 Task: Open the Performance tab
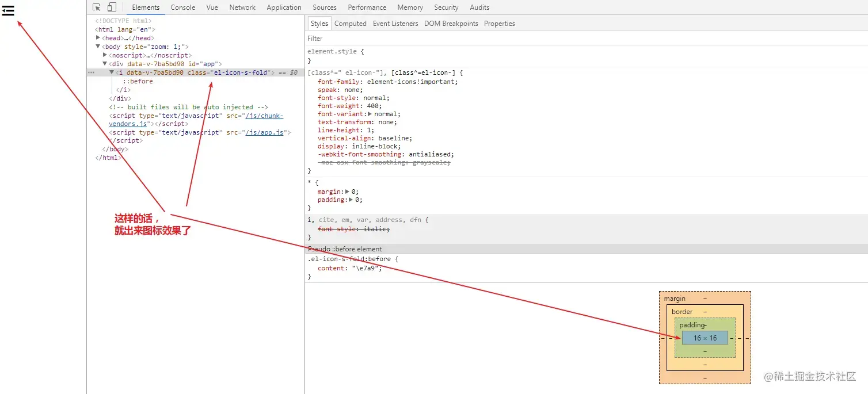coord(367,7)
